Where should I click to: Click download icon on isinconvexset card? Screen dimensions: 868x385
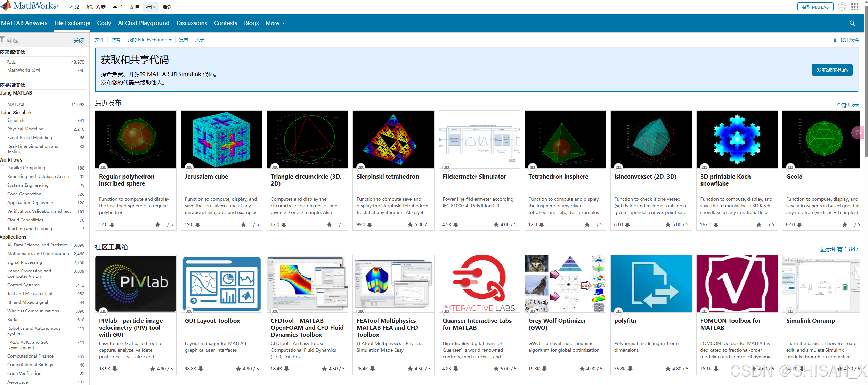(627, 224)
